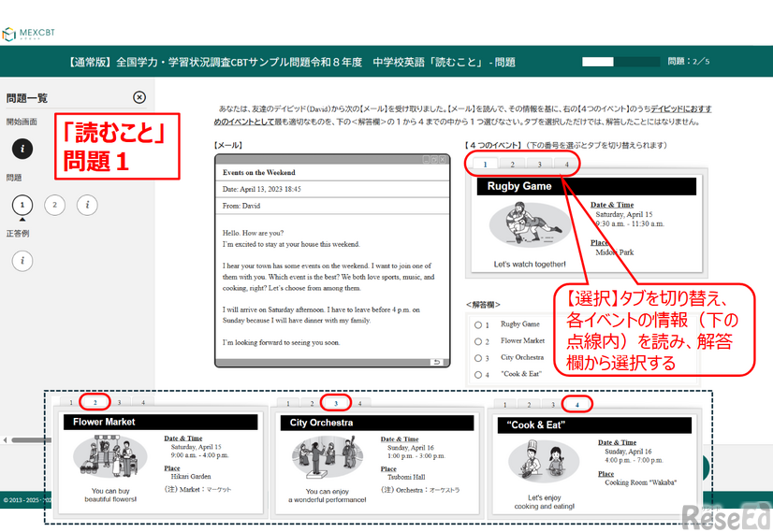
Task: Click the MEXCBT logo
Action: point(30,35)
